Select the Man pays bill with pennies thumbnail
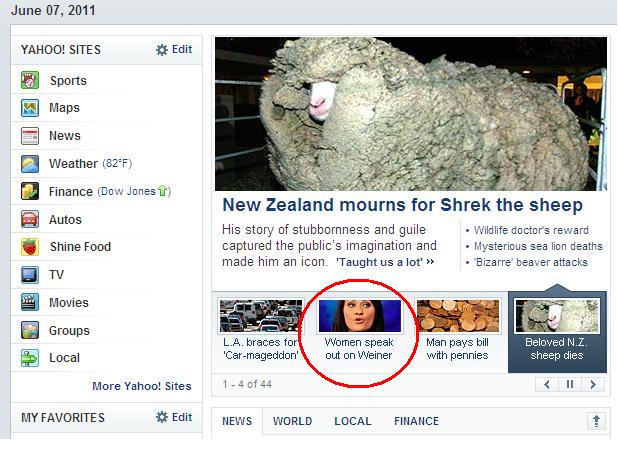 [x=457, y=316]
